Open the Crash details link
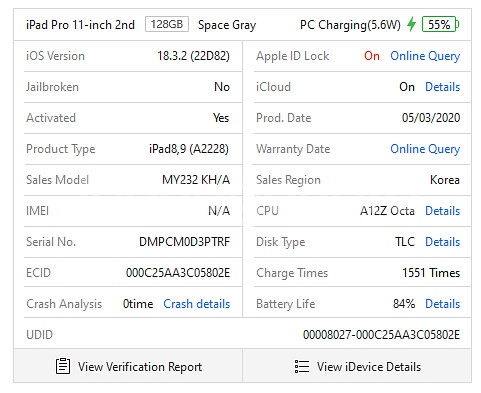Image resolution: width=481 pixels, height=393 pixels. (197, 304)
